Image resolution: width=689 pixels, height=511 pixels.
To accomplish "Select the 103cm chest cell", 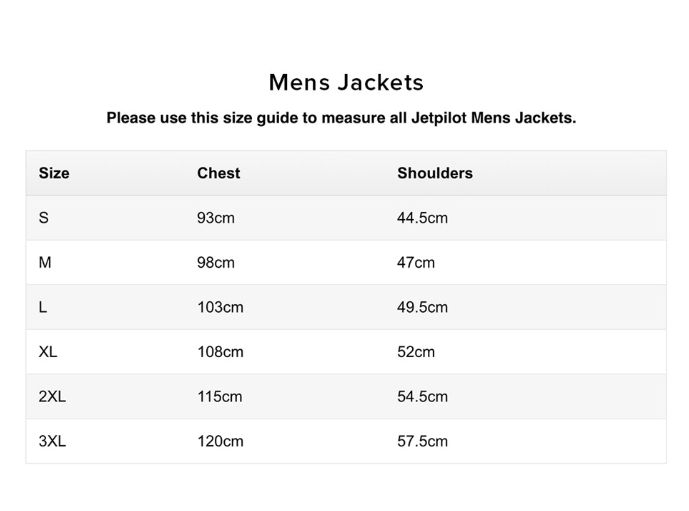I will pos(220,307).
